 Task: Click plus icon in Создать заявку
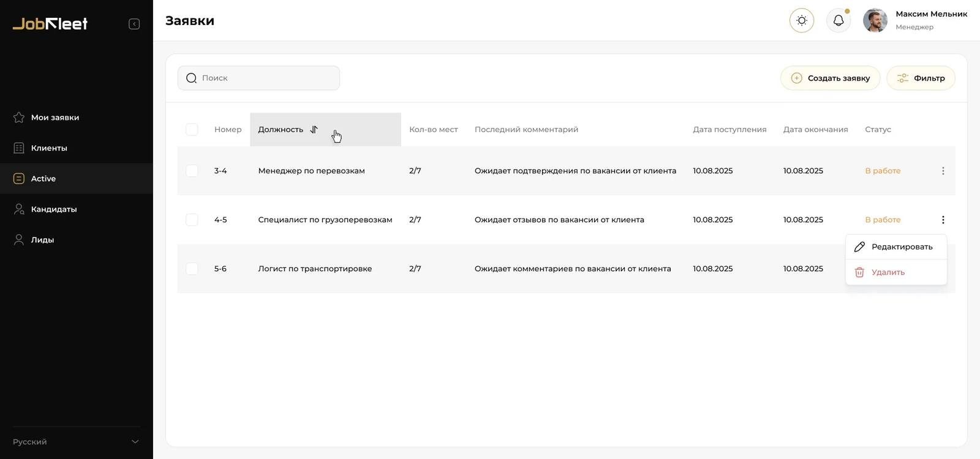pyautogui.click(x=796, y=78)
